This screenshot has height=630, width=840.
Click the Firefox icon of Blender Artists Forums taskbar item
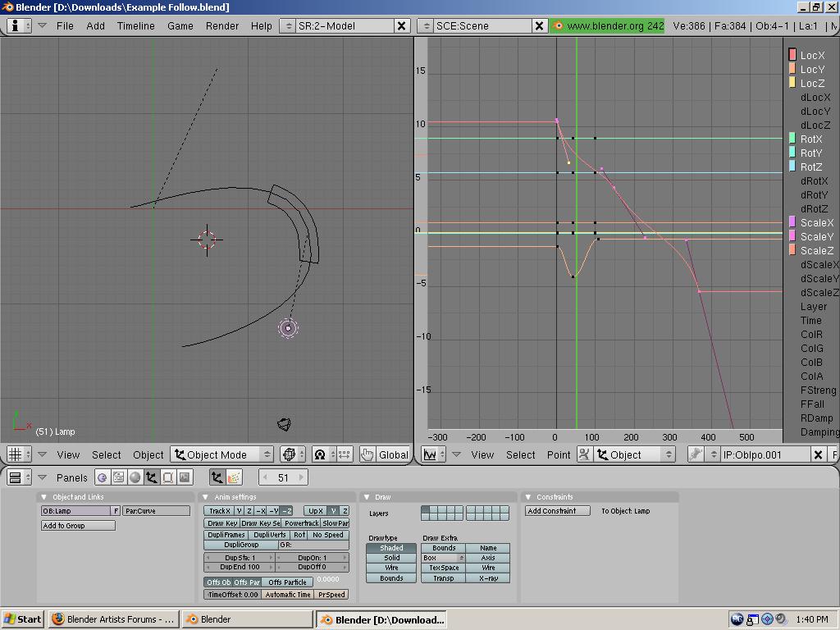[x=58, y=619]
